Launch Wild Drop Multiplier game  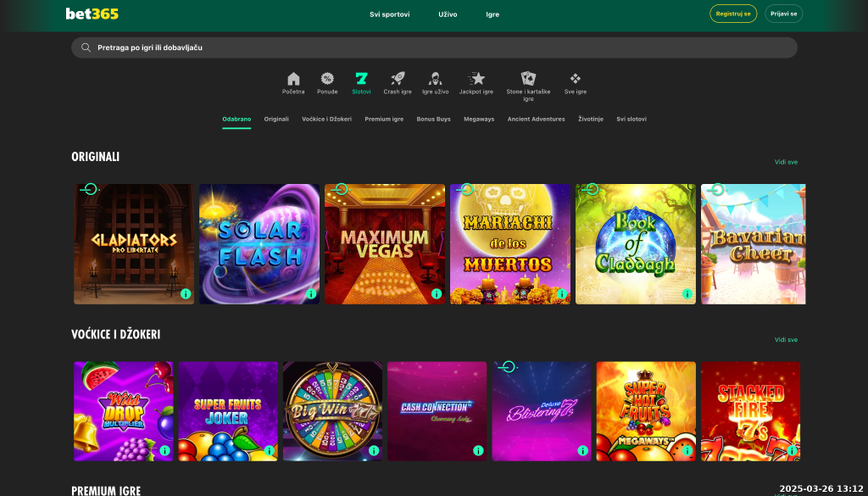point(124,411)
